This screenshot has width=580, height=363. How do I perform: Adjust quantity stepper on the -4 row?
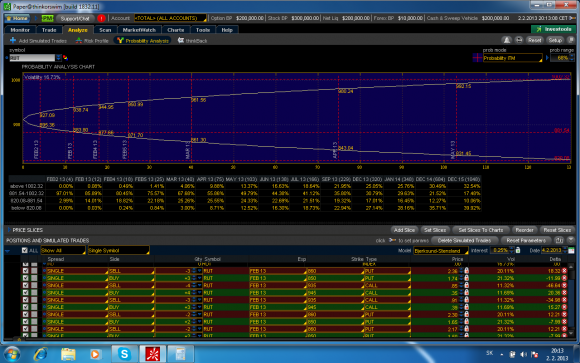point(194,285)
